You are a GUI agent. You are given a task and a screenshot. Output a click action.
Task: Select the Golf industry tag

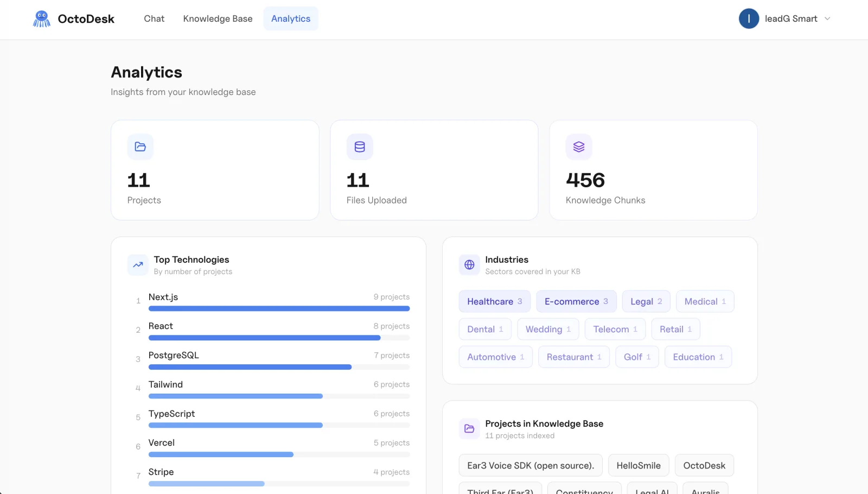pos(637,357)
